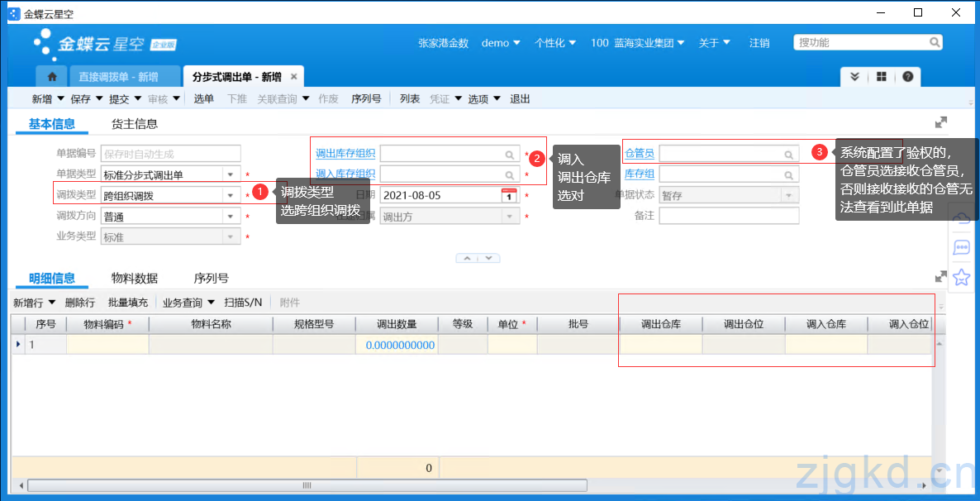The width and height of the screenshot is (980, 501).
Task: Click the 删除行 button
Action: tap(80, 303)
